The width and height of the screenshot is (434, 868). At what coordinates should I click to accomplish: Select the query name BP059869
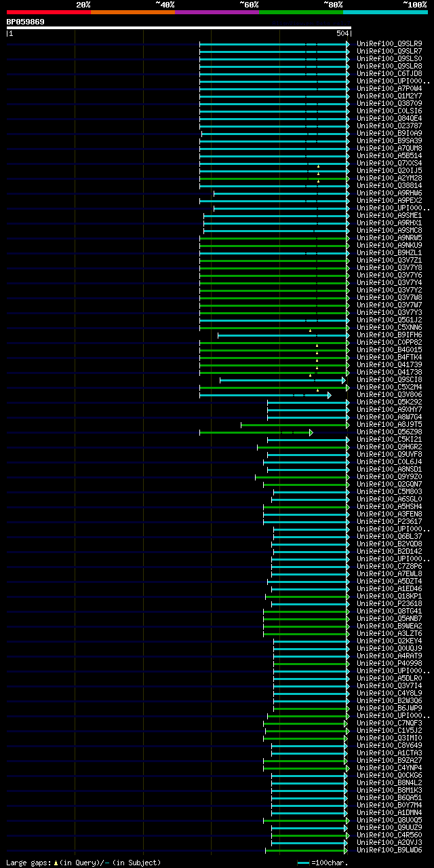pyautogui.click(x=26, y=22)
